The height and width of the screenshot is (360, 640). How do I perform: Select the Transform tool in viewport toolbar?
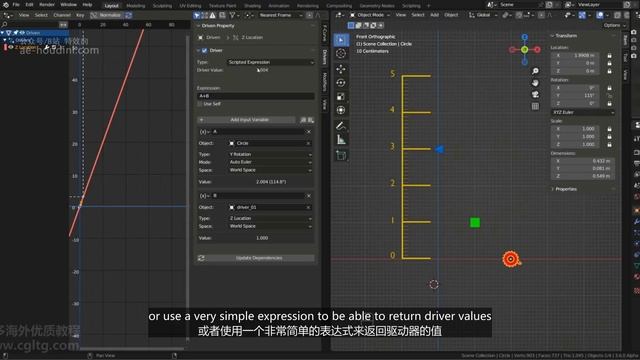pos(341,110)
